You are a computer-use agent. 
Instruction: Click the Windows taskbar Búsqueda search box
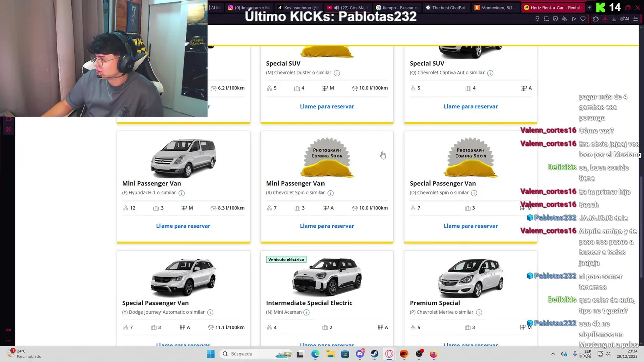pos(255,354)
